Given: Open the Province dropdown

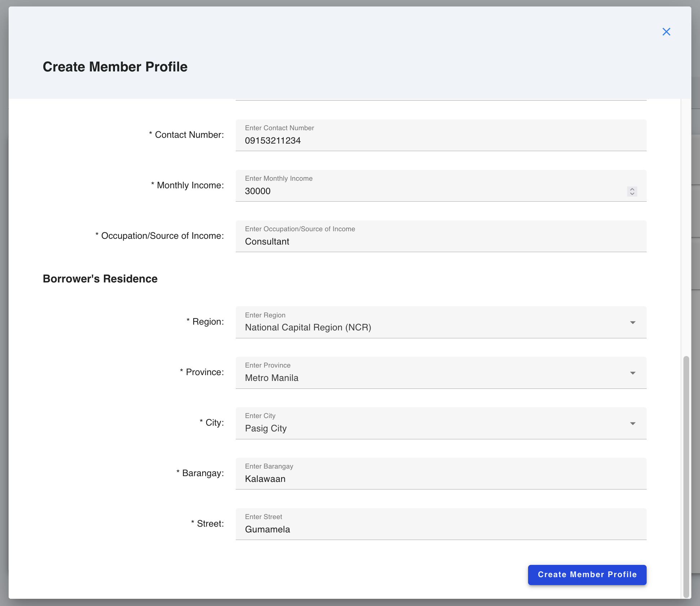Looking at the screenshot, I should click(x=633, y=373).
